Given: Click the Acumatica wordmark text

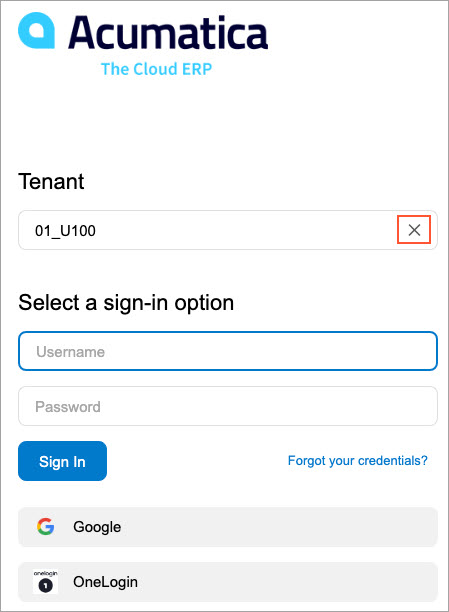Looking at the screenshot, I should tap(168, 32).
